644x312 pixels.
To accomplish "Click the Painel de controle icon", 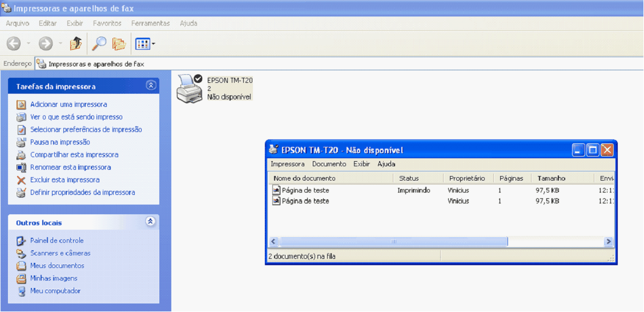I will click(x=21, y=241).
